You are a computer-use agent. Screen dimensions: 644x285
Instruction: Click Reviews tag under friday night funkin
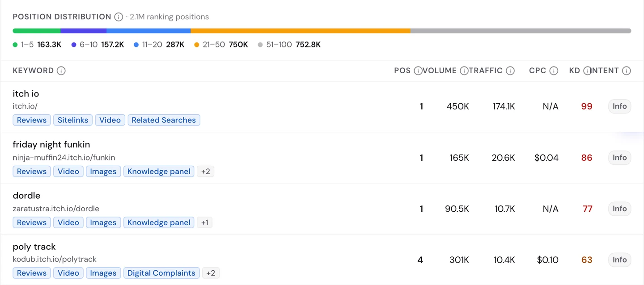pyautogui.click(x=32, y=172)
